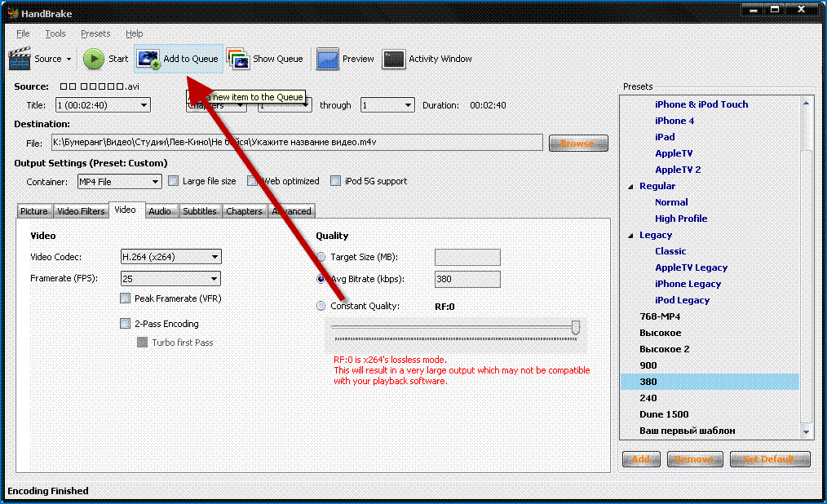Viewport: 827px width, 504px height.
Task: Select the 240 preset
Action: pos(648,399)
